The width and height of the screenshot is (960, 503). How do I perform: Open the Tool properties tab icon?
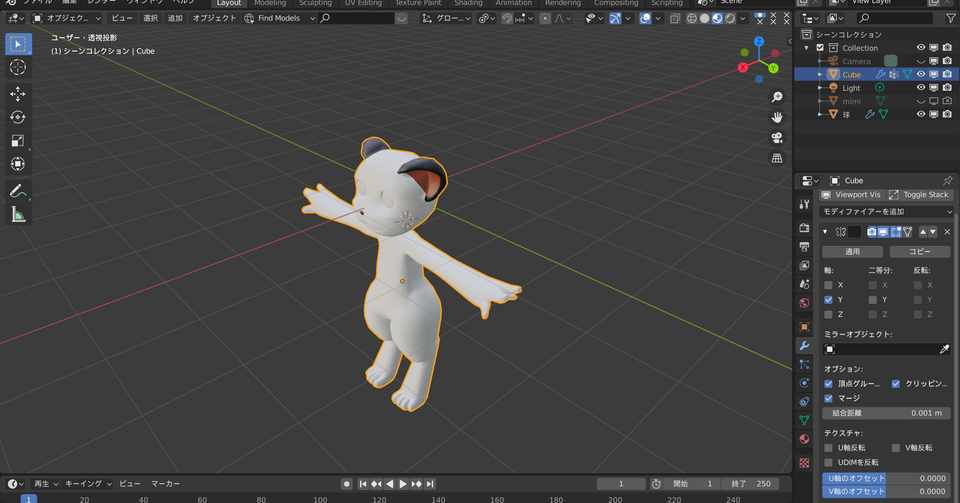click(x=804, y=204)
